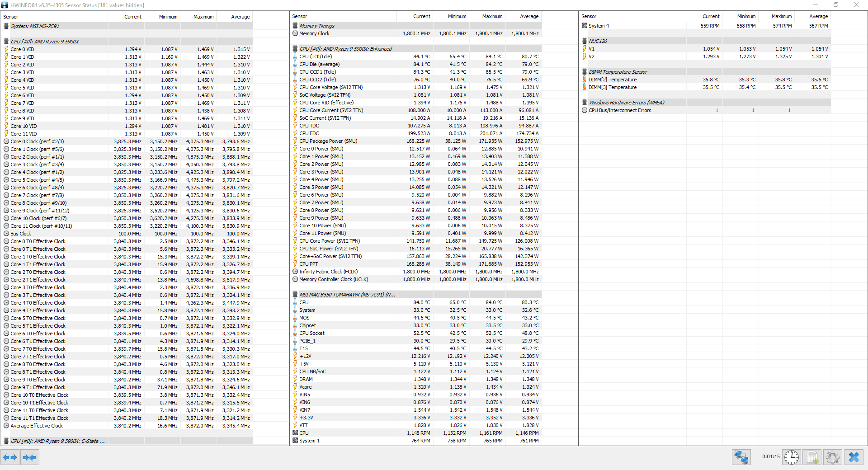This screenshot has height=470, width=868.
Task: Select the Core 5 Power (SMU) row
Action: click(415, 187)
